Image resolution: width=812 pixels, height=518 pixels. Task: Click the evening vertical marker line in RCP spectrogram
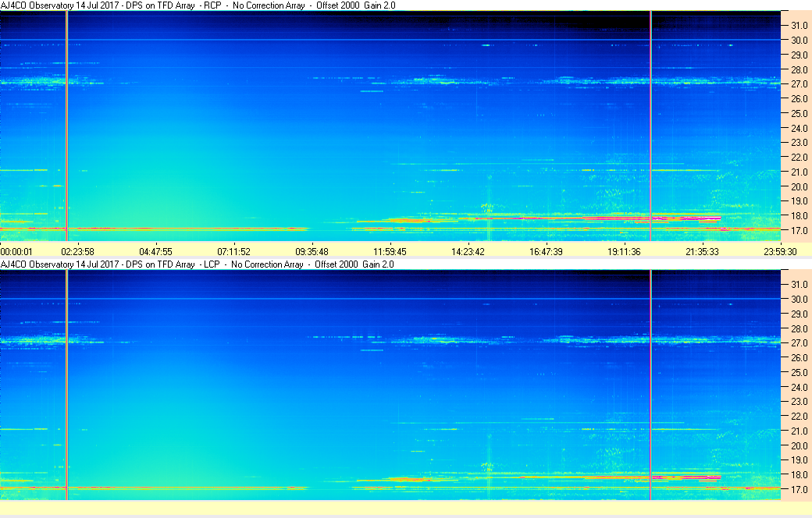tap(650, 126)
